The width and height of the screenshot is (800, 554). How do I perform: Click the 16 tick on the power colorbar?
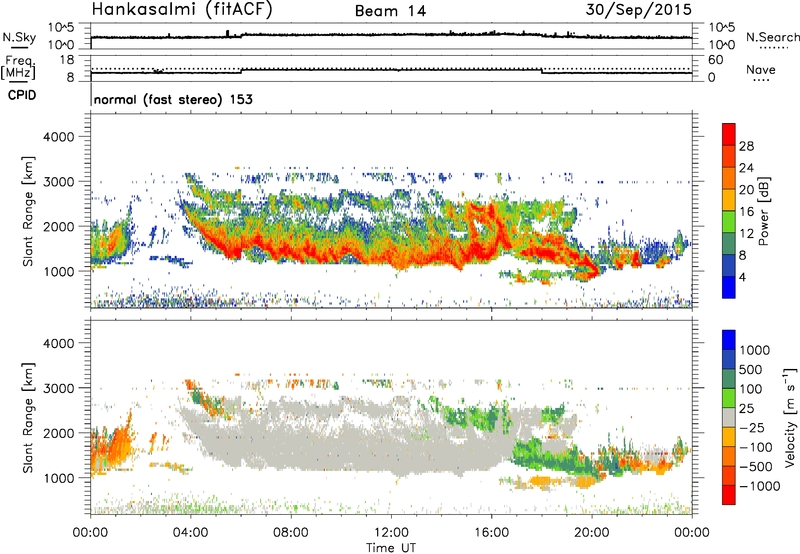click(x=746, y=212)
